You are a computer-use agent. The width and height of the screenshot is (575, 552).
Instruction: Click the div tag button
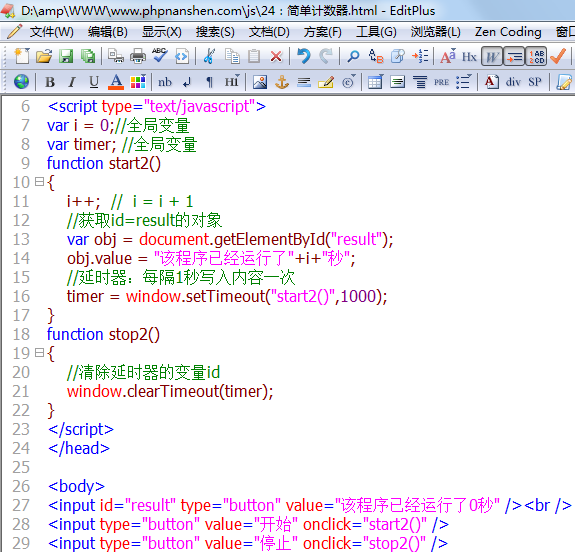(513, 82)
